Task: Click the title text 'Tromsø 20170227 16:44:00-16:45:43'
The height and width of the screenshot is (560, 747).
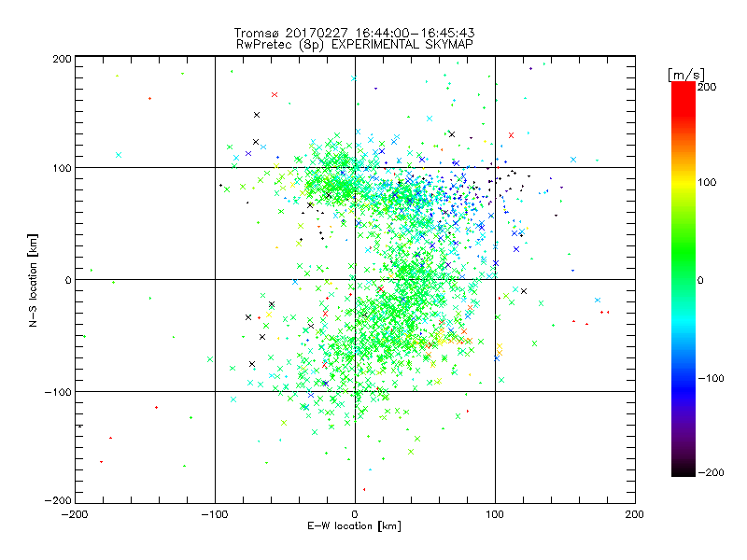Action: pyautogui.click(x=355, y=33)
